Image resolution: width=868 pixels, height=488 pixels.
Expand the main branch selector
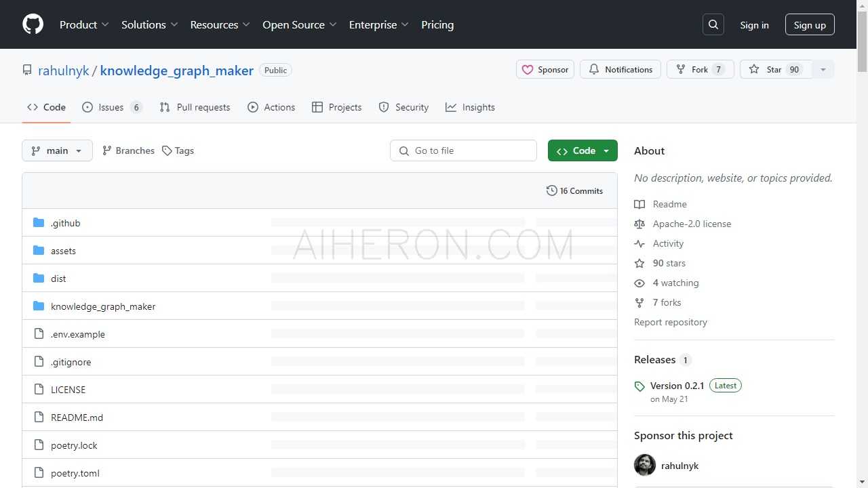coord(57,150)
